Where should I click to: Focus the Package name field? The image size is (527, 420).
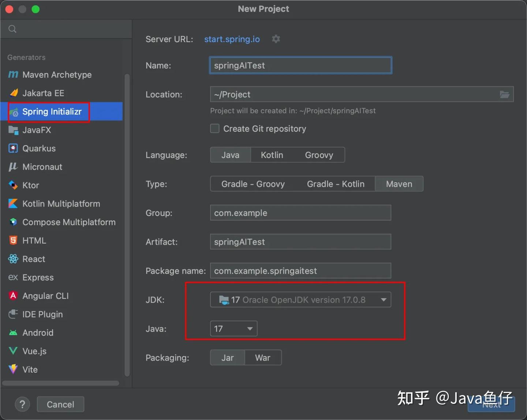(x=300, y=270)
